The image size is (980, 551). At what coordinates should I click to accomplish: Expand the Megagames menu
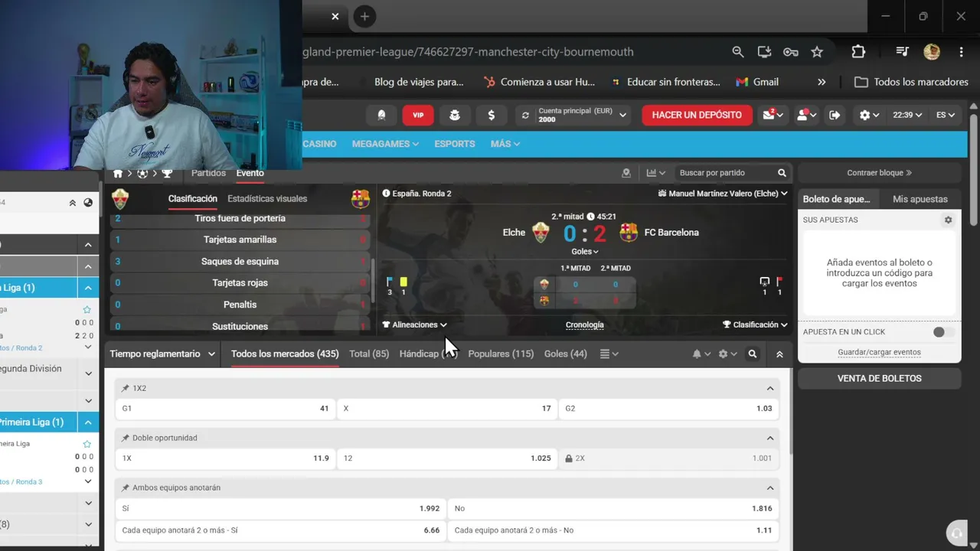point(385,144)
